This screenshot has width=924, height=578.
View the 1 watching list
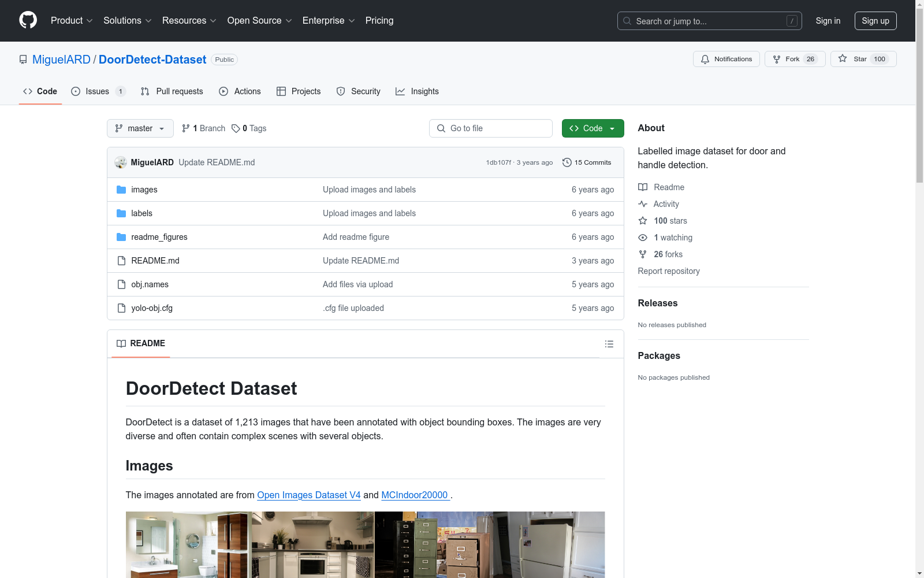click(665, 238)
